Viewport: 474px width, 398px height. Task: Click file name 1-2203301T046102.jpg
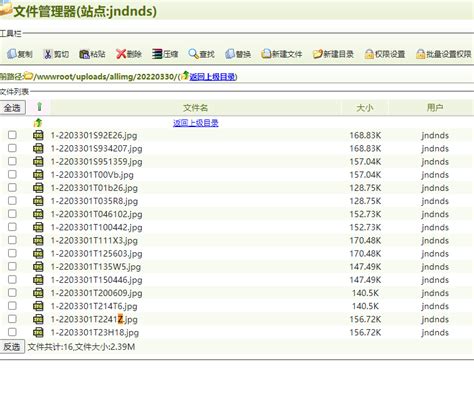[96, 214]
